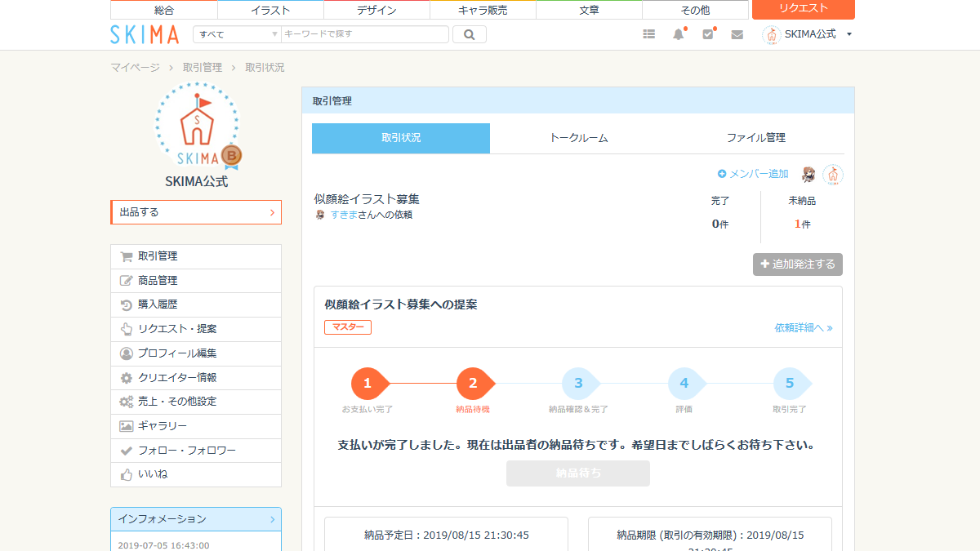Image resolution: width=980 pixels, height=551 pixels.
Task: Open the list view icon in header
Action: [649, 34]
